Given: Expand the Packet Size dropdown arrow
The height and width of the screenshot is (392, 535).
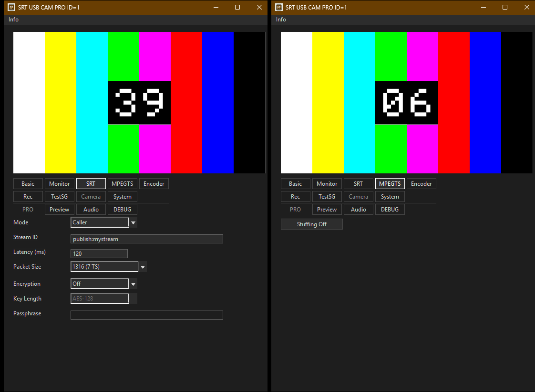Looking at the screenshot, I should pyautogui.click(x=143, y=267).
